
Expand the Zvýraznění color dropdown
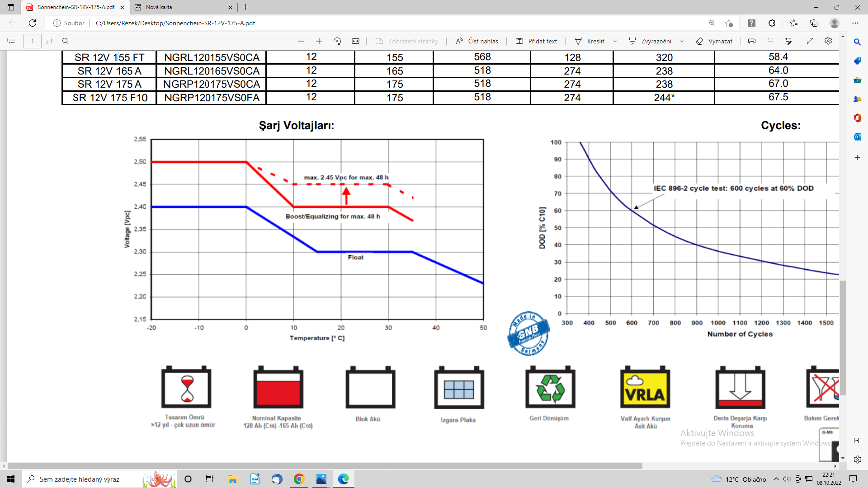coord(682,41)
